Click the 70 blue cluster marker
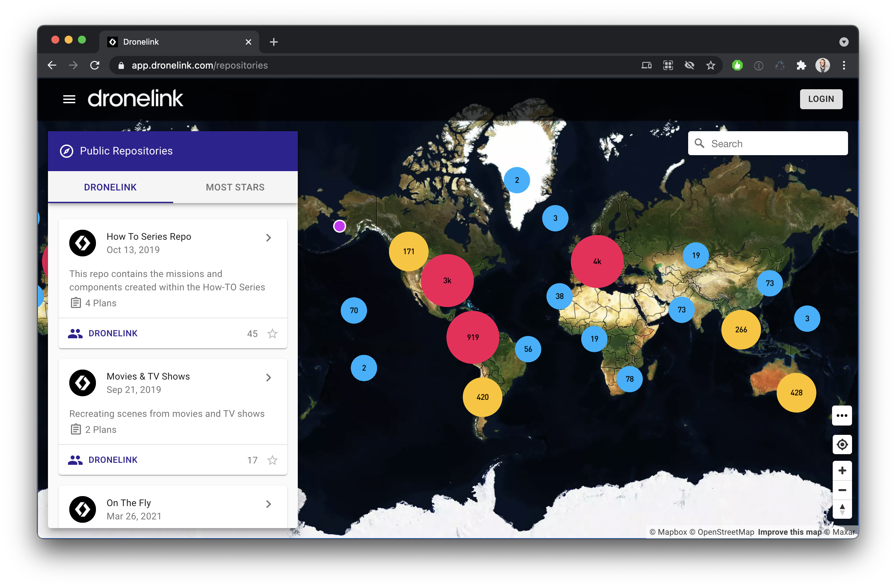 pos(354,310)
